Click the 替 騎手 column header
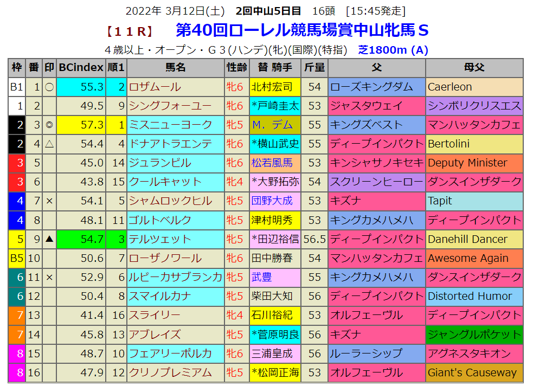Viewport: 533px width, 392px height. [275, 68]
